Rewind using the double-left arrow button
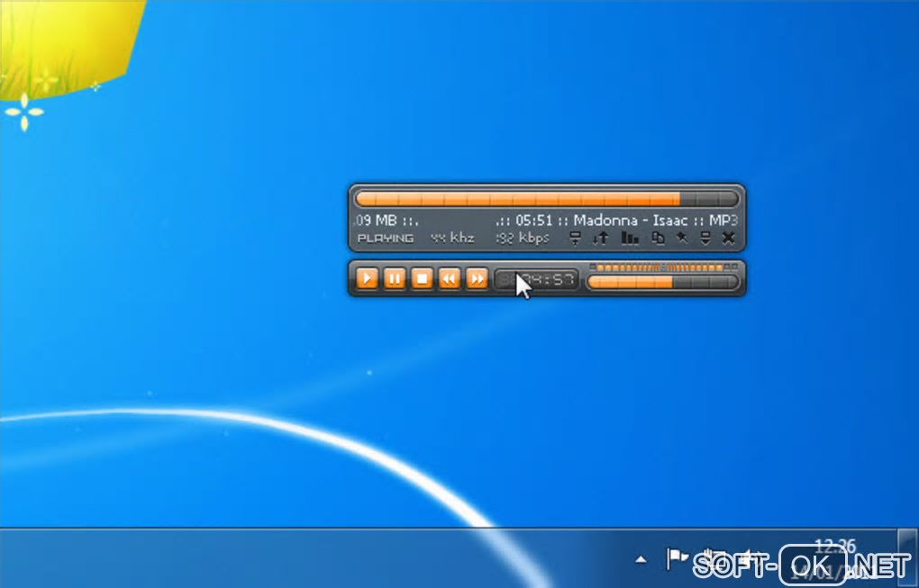The image size is (919, 588). click(450, 278)
